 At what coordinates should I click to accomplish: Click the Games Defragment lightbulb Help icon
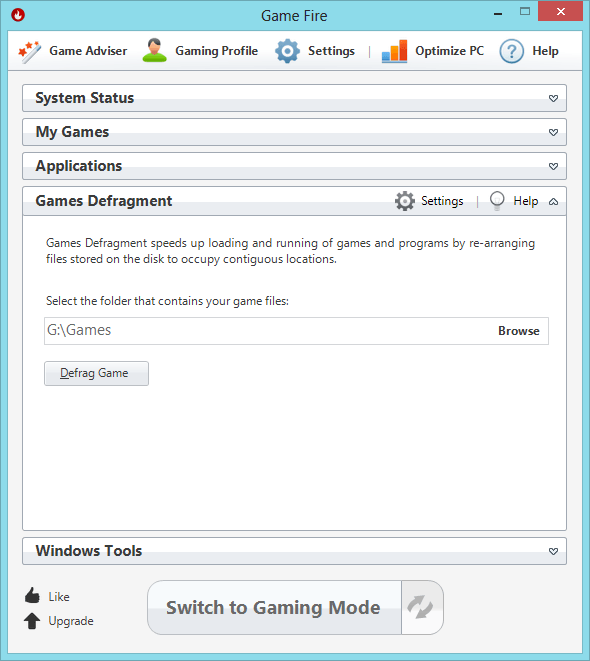[x=497, y=201]
